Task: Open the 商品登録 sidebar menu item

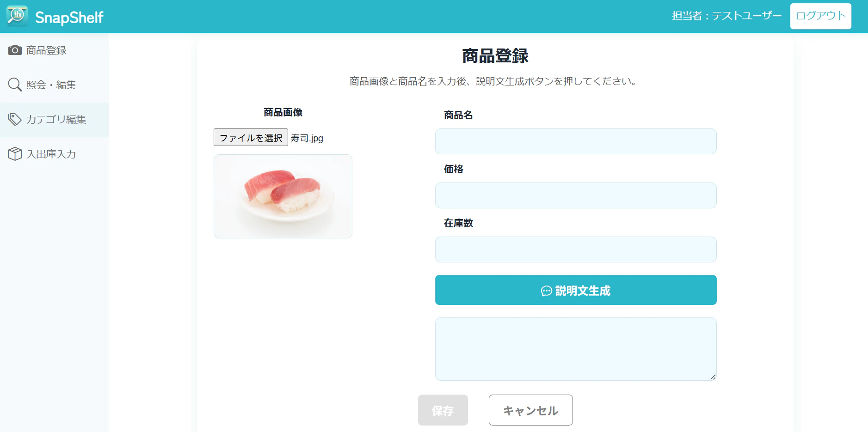Action: click(54, 50)
